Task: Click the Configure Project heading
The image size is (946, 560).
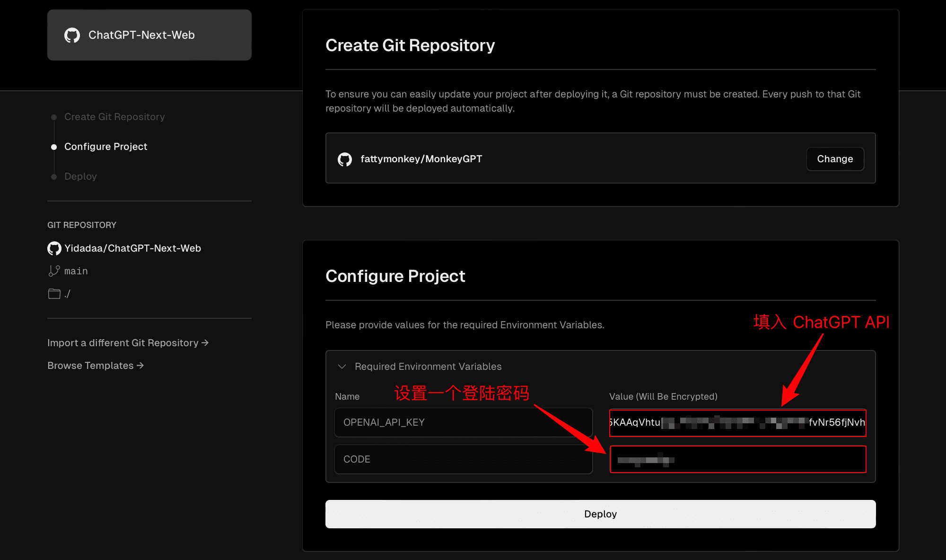Action: pyautogui.click(x=395, y=276)
